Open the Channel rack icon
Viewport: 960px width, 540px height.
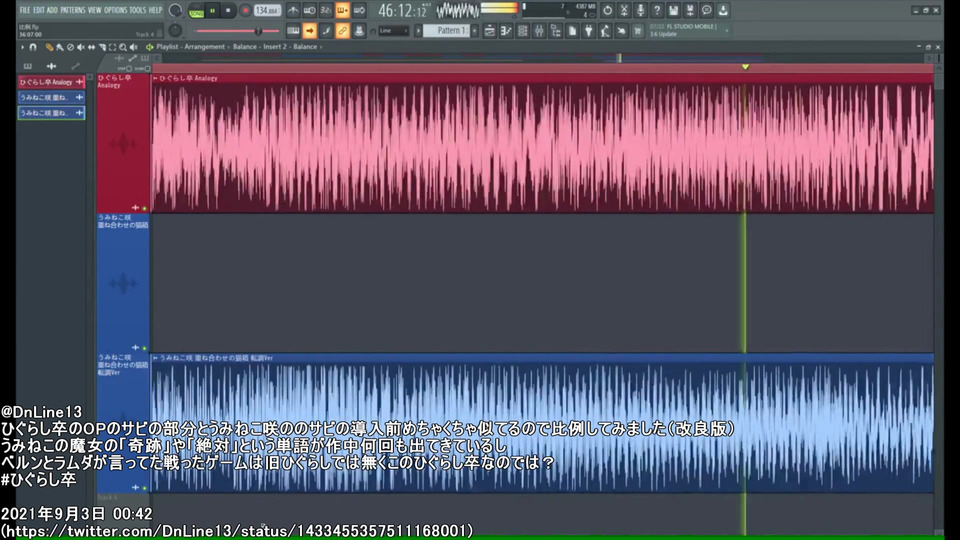523,31
